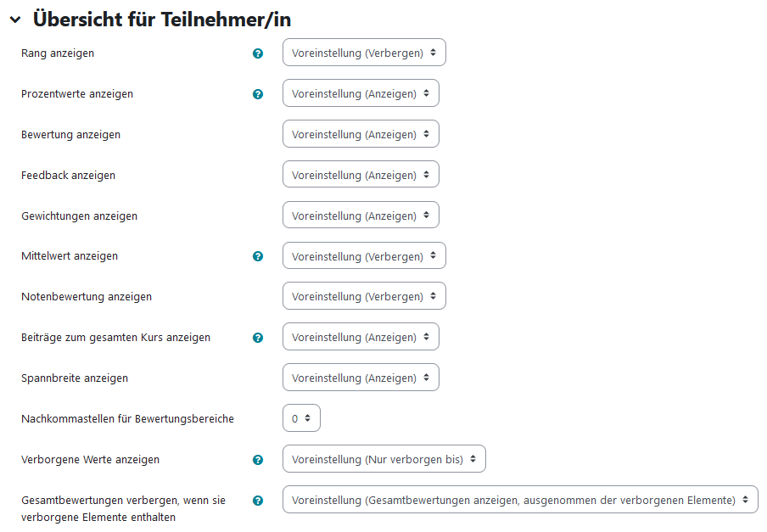Open the Spannbreite anzeigen dropdown
Image resolution: width=767 pixels, height=532 pixels.
pyautogui.click(x=361, y=377)
